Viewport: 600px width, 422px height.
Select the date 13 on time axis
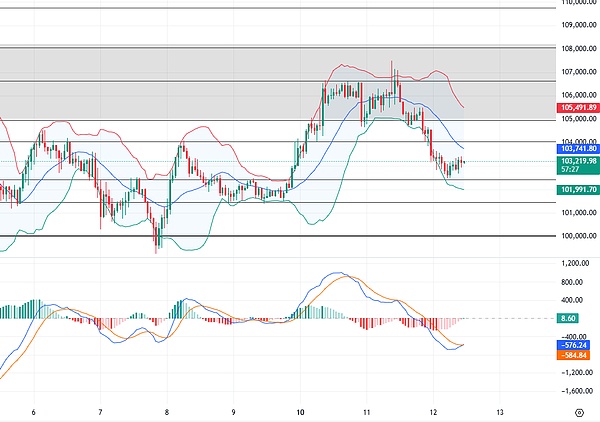(499, 411)
